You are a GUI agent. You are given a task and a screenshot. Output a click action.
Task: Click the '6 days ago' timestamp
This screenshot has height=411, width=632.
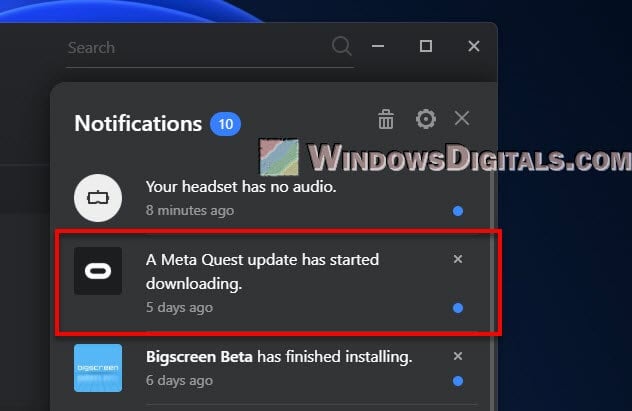click(x=179, y=380)
